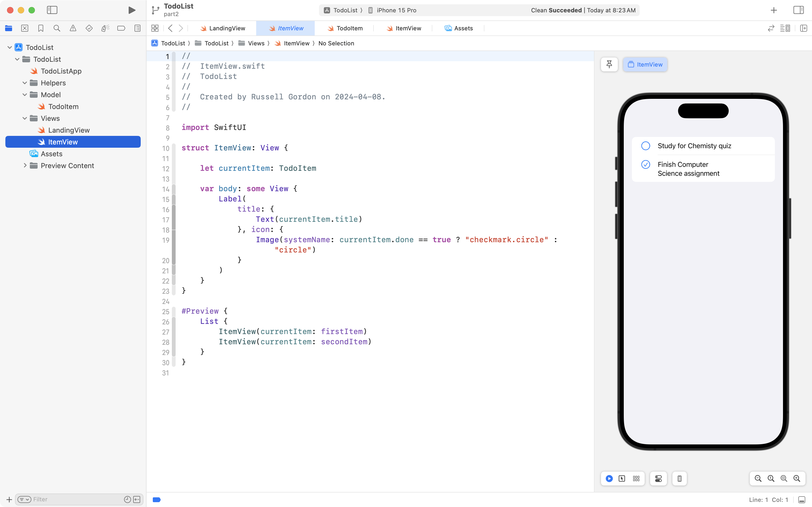This screenshot has height=507, width=812.
Task: Toggle the left navigator sidebar
Action: (52, 10)
